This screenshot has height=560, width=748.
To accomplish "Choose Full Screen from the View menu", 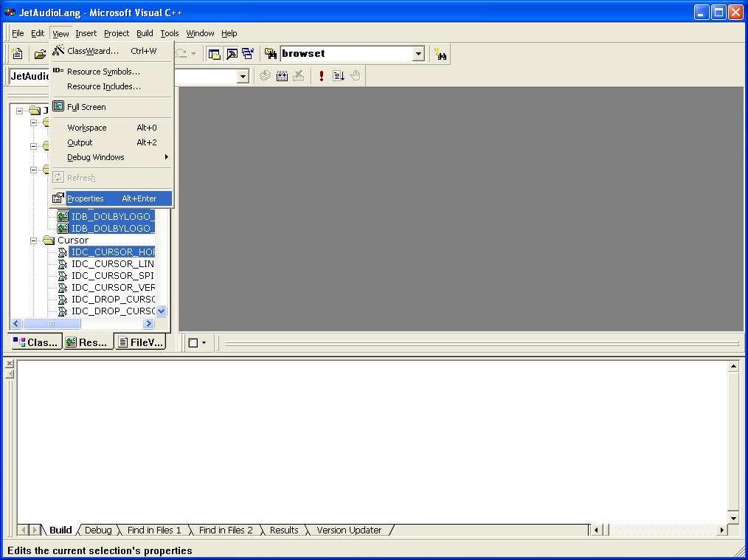I will (x=111, y=107).
